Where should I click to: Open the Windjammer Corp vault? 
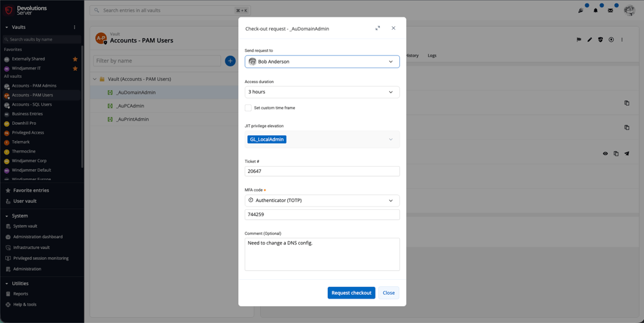[x=29, y=161]
